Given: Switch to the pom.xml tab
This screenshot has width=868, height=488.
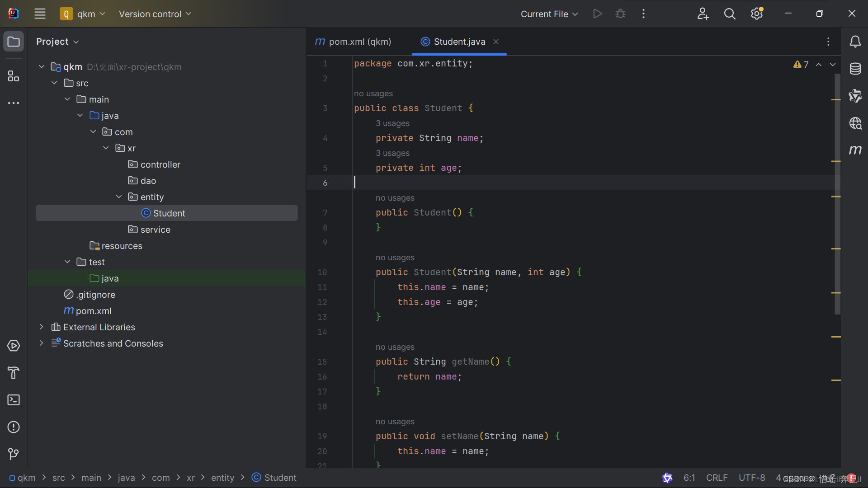Looking at the screenshot, I should click(x=359, y=42).
